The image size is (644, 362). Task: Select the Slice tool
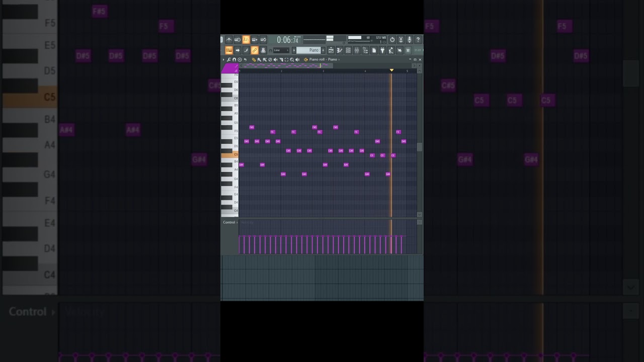tap(281, 59)
